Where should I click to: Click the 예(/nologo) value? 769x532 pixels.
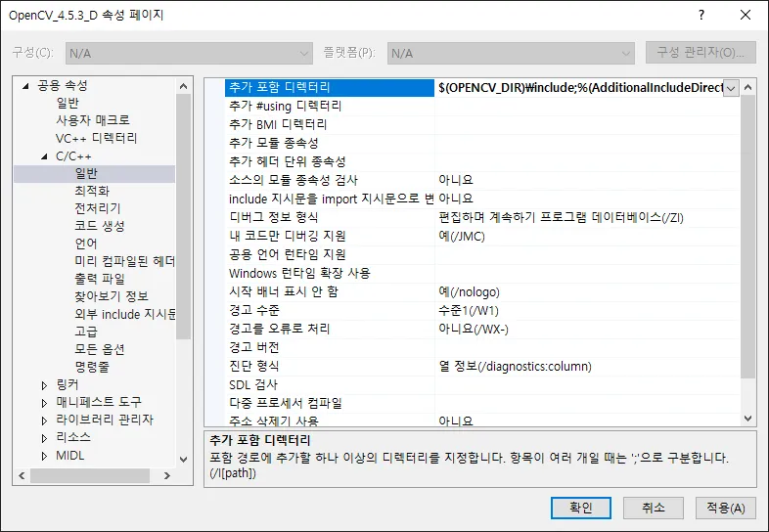tap(469, 291)
